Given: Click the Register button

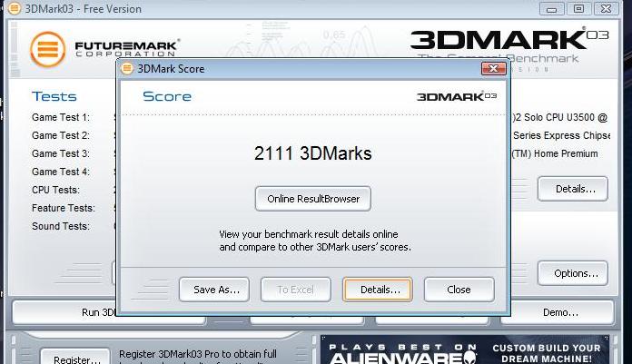Looking at the screenshot, I should point(75,357).
